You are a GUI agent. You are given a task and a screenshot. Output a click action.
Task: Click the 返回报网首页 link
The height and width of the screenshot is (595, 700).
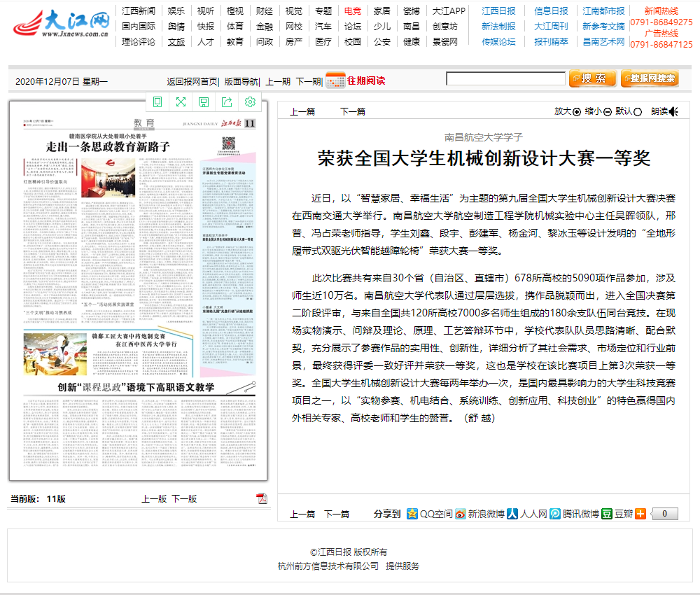point(192,81)
